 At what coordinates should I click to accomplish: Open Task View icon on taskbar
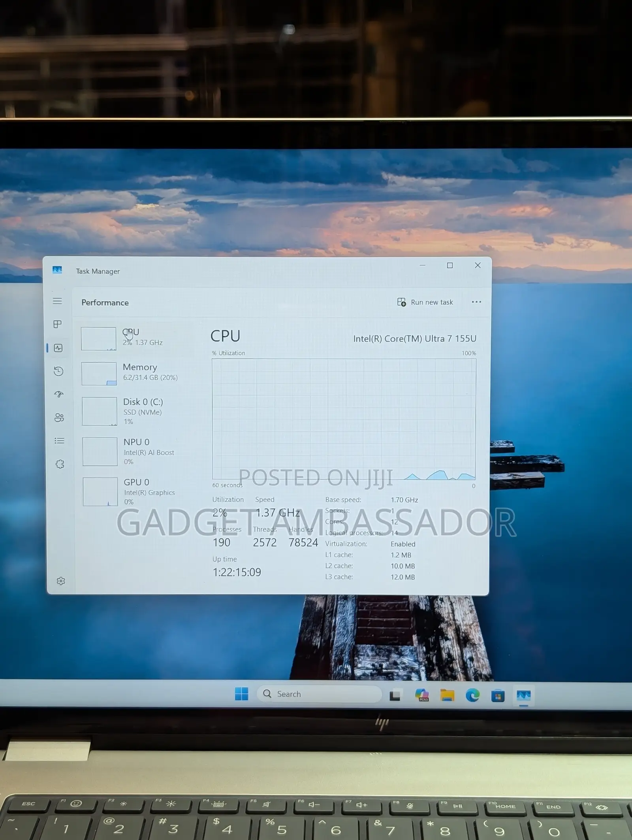click(395, 695)
